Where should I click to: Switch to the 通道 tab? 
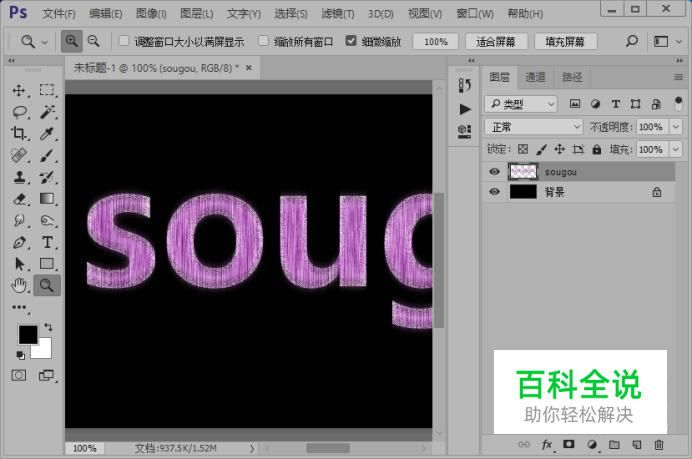[535, 77]
